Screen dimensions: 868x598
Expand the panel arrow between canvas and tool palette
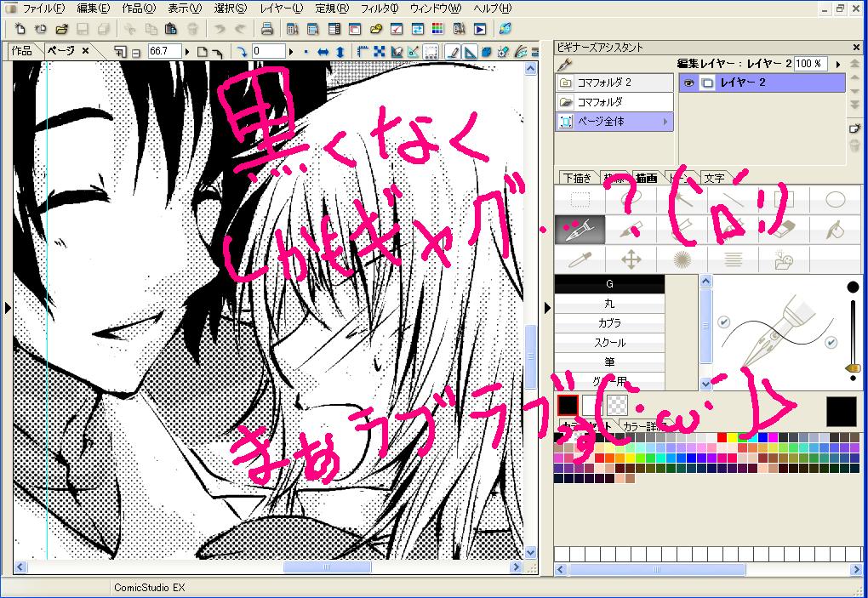(547, 308)
